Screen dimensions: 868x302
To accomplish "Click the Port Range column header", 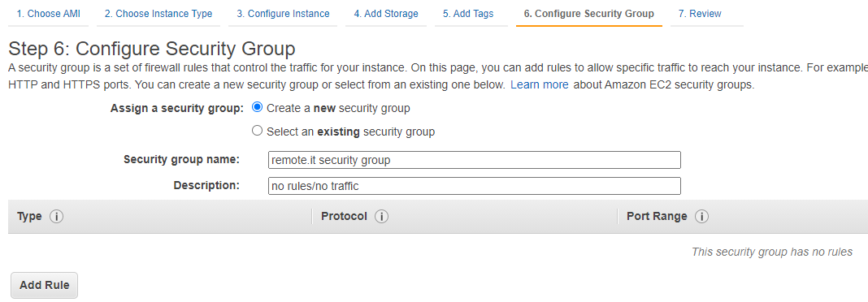I will click(657, 216).
